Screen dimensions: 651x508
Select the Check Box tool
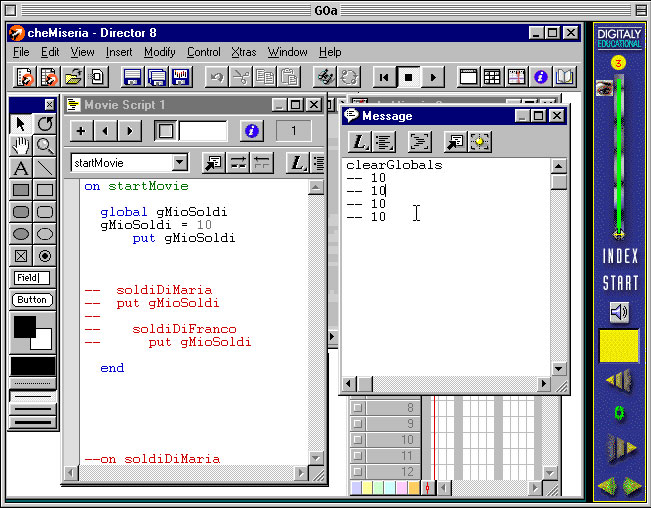pyautogui.click(x=21, y=256)
